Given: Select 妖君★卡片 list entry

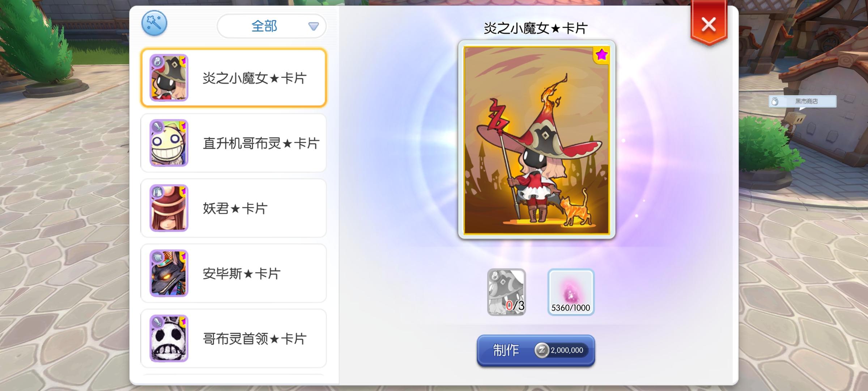Looking at the screenshot, I should point(234,208).
